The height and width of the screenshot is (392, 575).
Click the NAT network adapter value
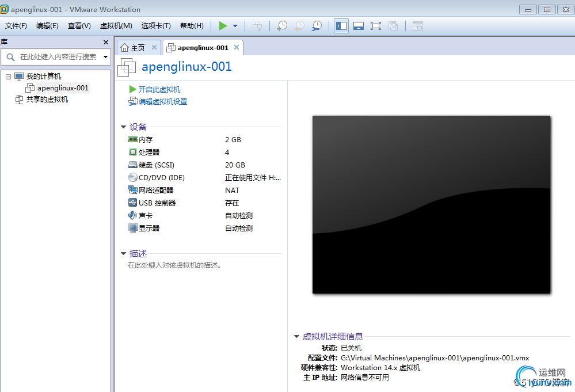tap(232, 191)
